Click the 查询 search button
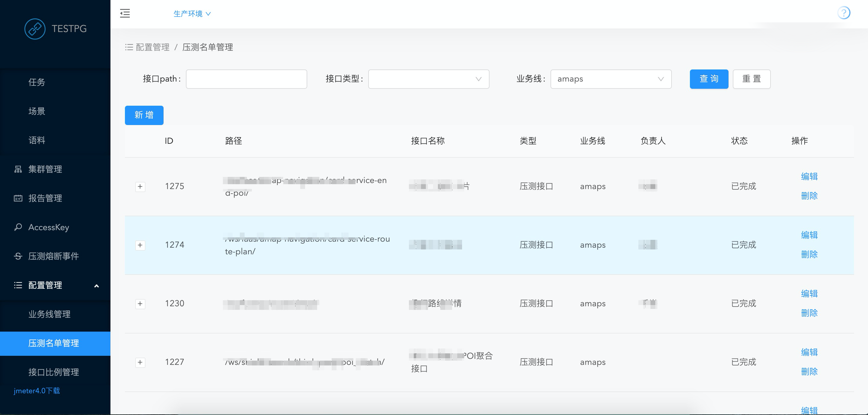The width and height of the screenshot is (868, 415). [x=709, y=79]
